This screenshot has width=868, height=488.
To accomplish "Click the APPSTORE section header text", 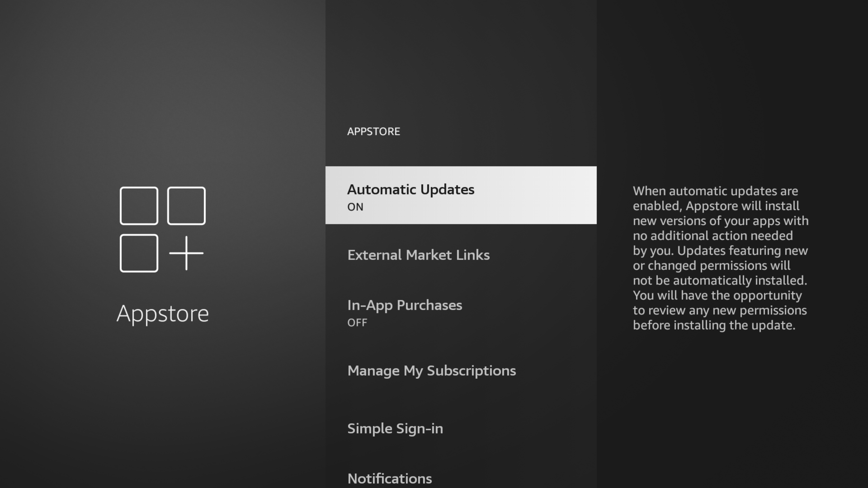I will coord(374,131).
